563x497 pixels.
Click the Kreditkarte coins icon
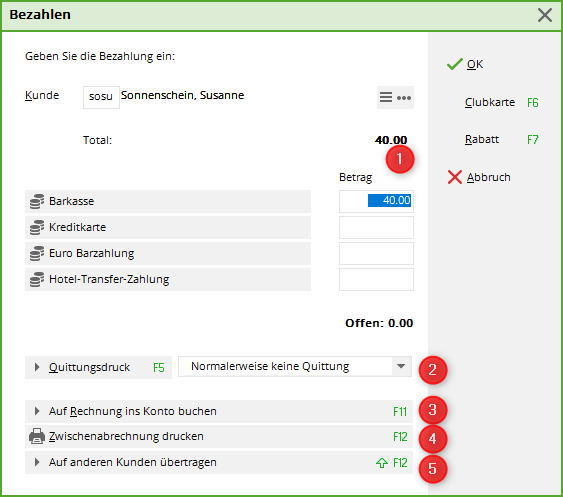[x=37, y=227]
